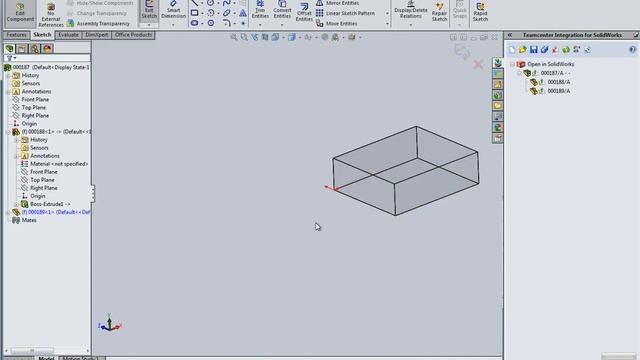Select the Sketch Fillet tool
This screenshot has width=640, height=360.
pyautogui.click(x=227, y=23)
